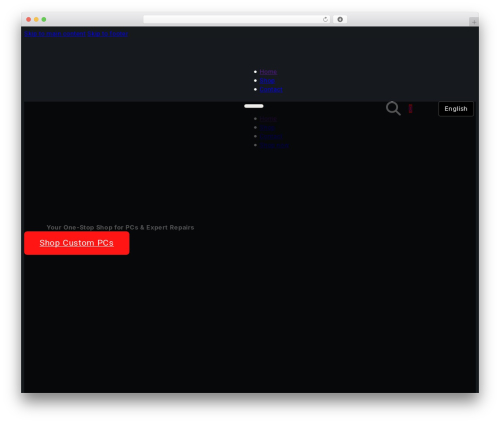Open a new tab with the plus button
This screenshot has width=500, height=423.
[474, 22]
